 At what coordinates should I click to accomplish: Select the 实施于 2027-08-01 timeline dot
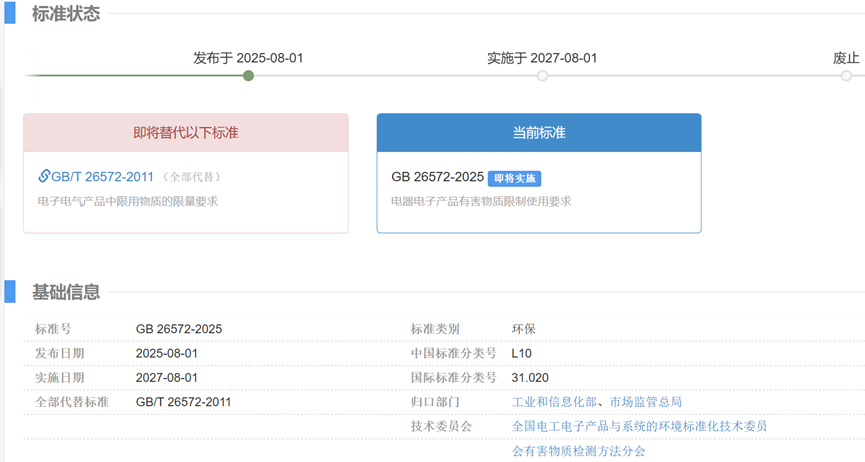point(543,76)
